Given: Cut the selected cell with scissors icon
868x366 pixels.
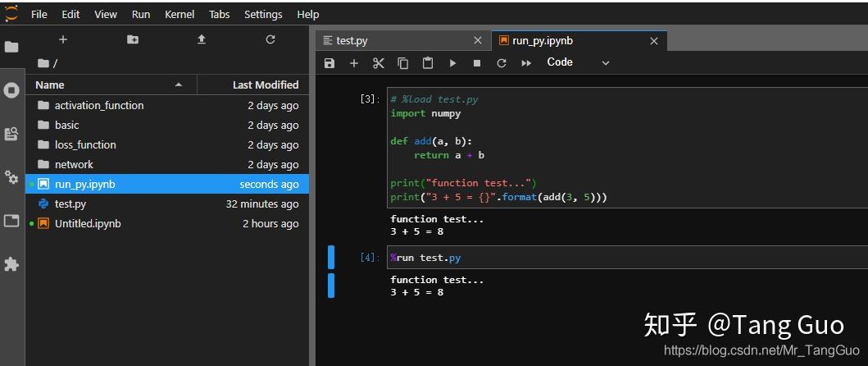Looking at the screenshot, I should 379,63.
